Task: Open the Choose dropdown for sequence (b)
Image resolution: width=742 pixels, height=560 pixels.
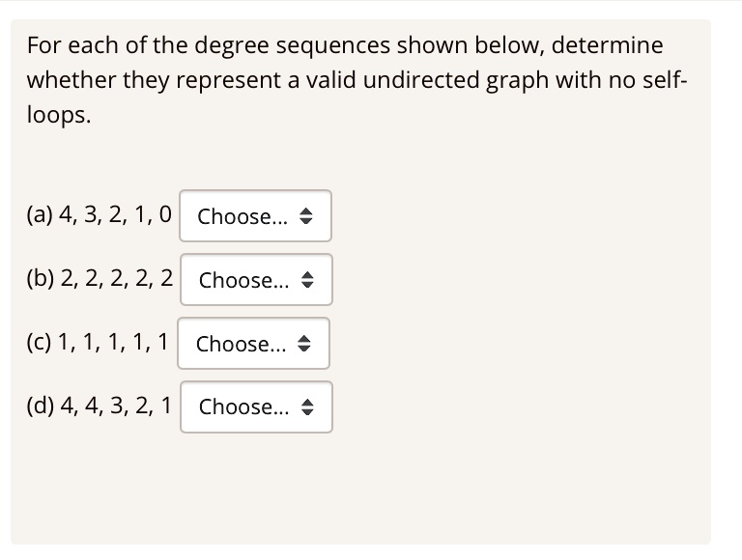Action: pyautogui.click(x=256, y=279)
